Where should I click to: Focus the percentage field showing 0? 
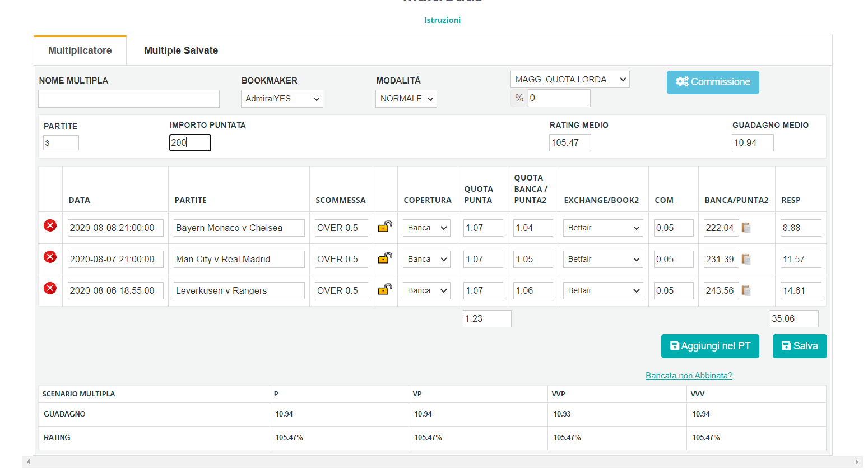pos(559,98)
